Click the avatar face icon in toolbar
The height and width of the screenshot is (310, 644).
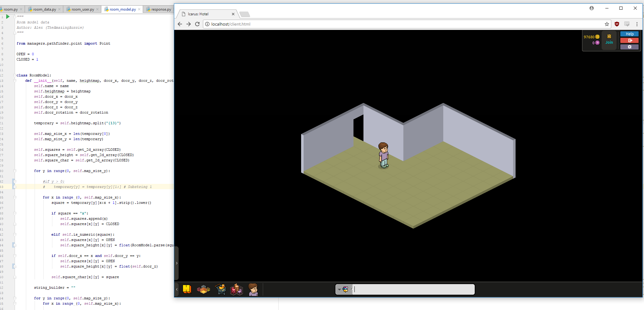pos(253,290)
